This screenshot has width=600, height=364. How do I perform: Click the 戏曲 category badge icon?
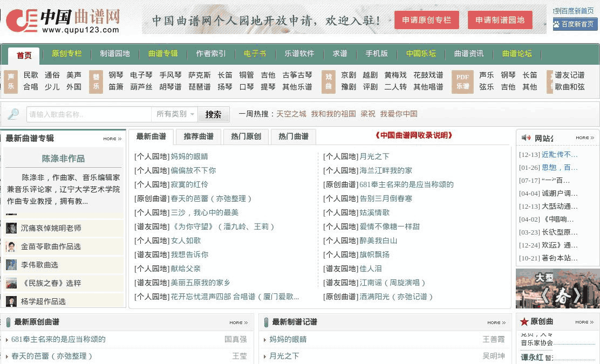click(328, 81)
